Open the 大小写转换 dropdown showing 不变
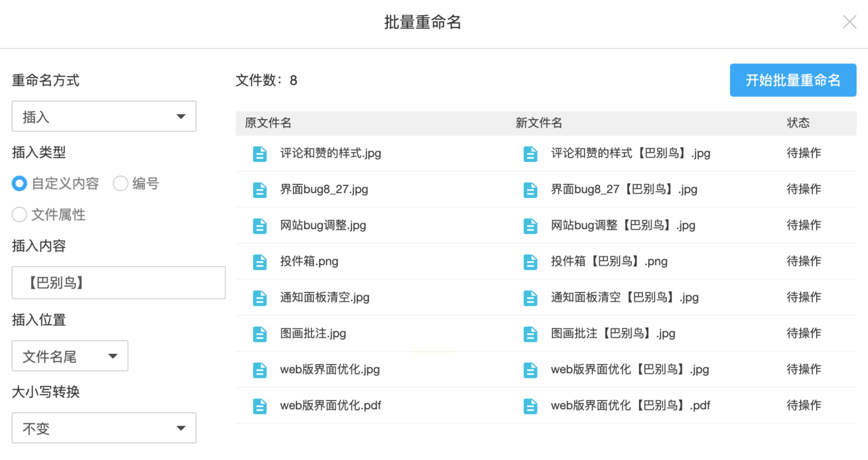 [104, 428]
